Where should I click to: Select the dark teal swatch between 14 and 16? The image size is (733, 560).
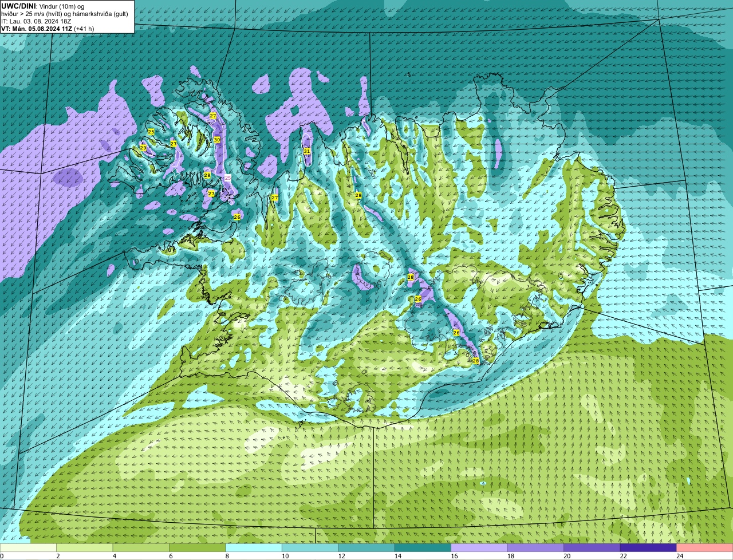[423, 548]
